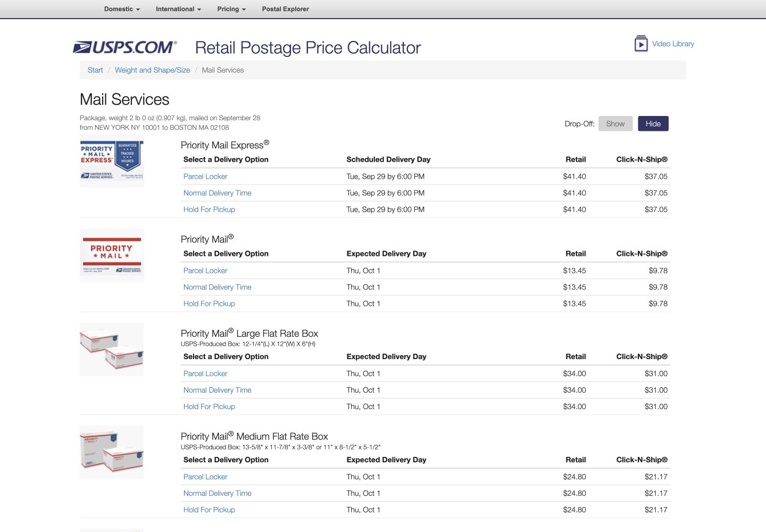Select Parcel Locker under Medium Flat Rate Box
Image resolution: width=766 pixels, height=532 pixels.
pyautogui.click(x=205, y=477)
